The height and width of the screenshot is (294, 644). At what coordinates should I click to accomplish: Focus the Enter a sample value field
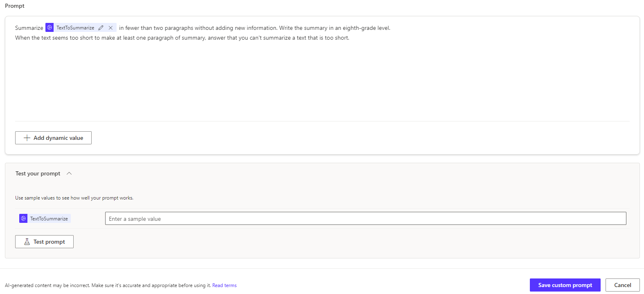365,218
